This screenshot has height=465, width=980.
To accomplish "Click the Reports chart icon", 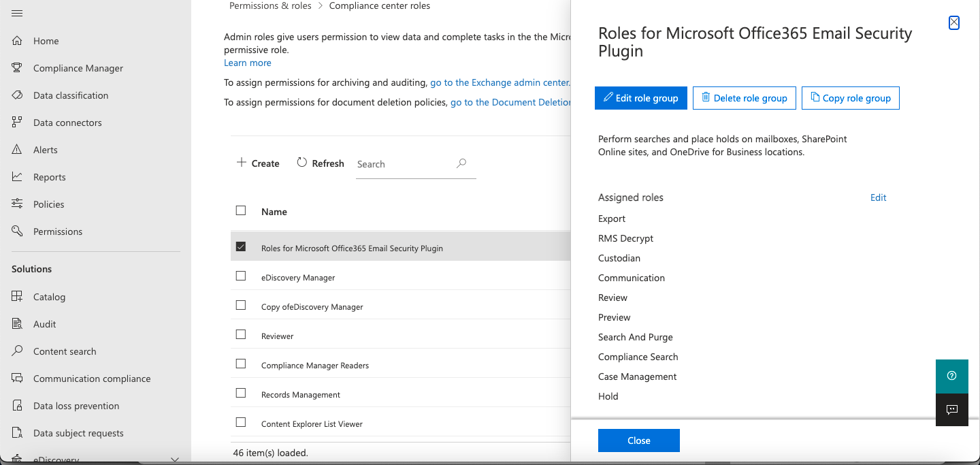I will (x=18, y=177).
